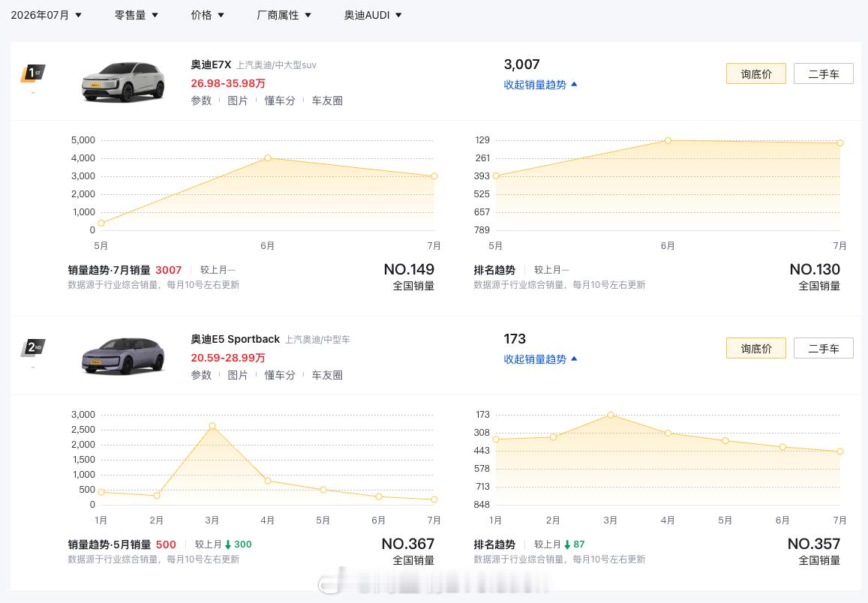Expand the 价格 price filter
The height and width of the screenshot is (603, 868).
tap(207, 16)
